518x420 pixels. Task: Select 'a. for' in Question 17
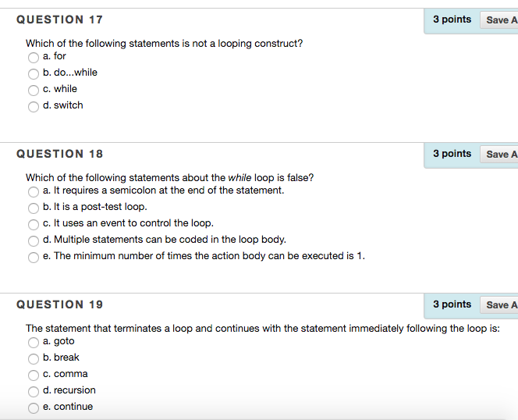(x=34, y=57)
